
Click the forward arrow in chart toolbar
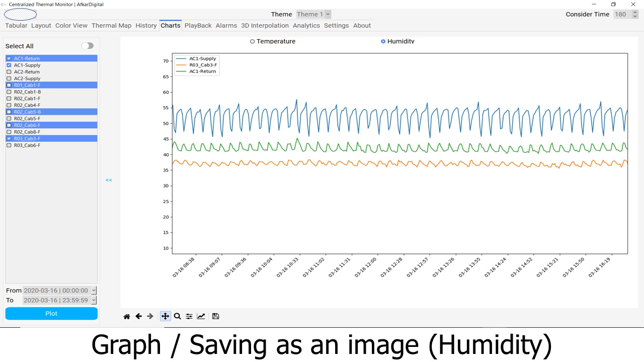150,316
